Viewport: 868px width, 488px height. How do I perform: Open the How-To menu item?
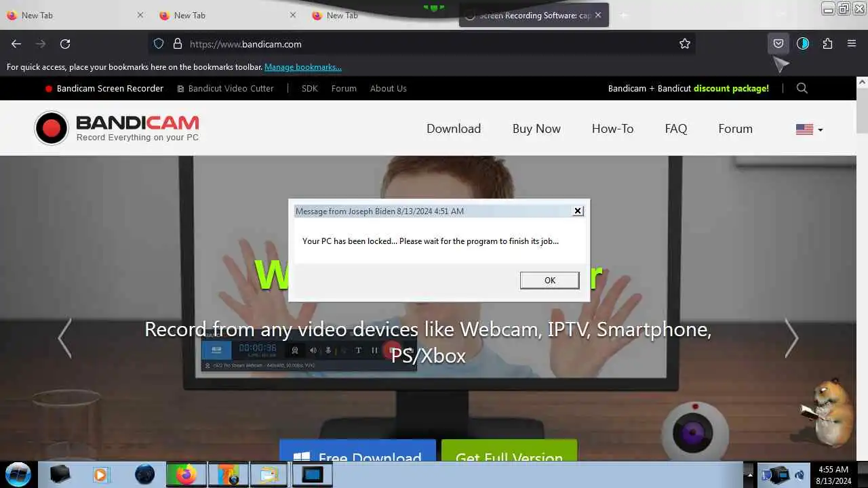pyautogui.click(x=612, y=129)
